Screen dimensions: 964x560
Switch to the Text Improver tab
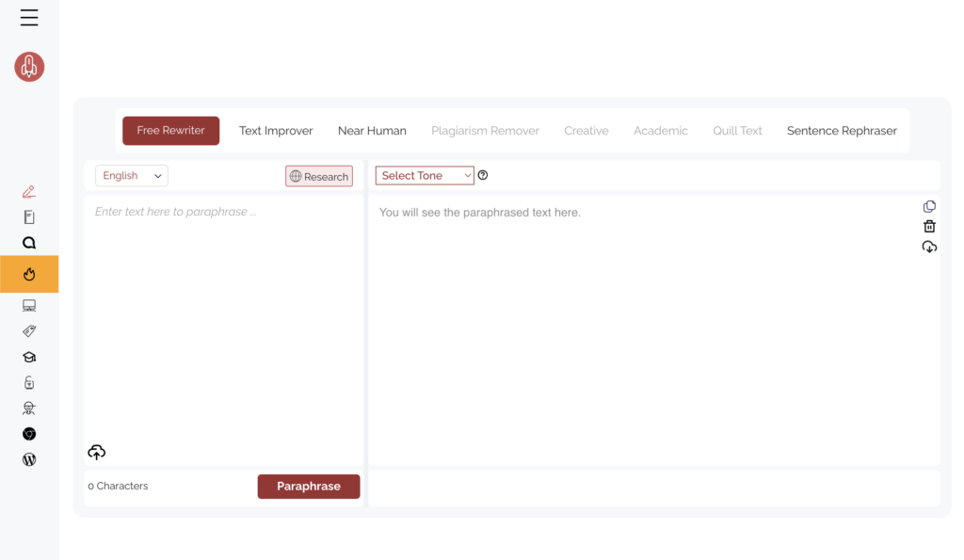[276, 131]
